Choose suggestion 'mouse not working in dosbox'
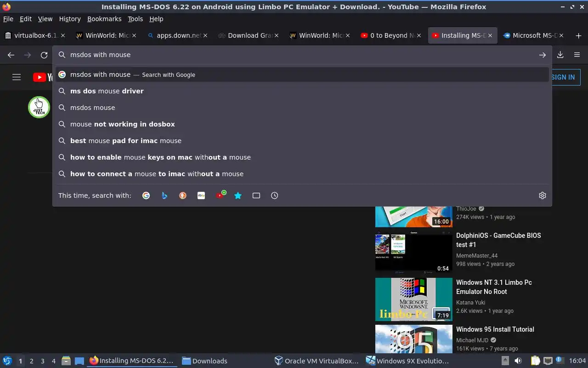 (302, 124)
